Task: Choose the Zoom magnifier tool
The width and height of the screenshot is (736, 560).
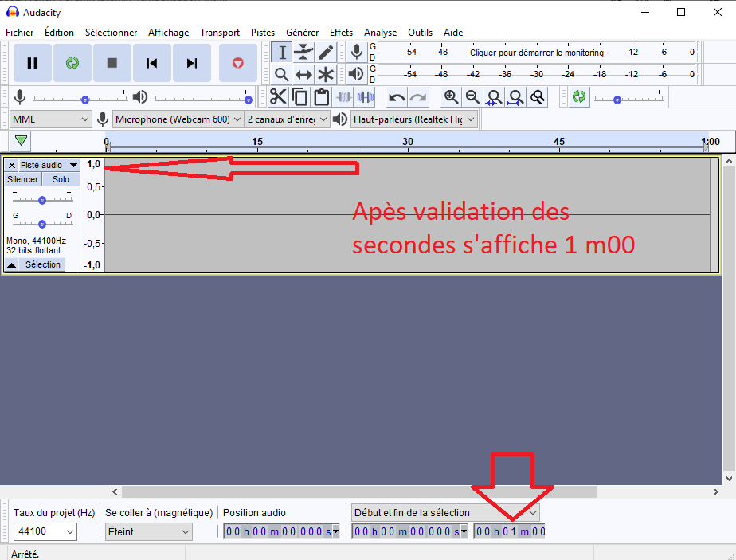Action: 281,75
